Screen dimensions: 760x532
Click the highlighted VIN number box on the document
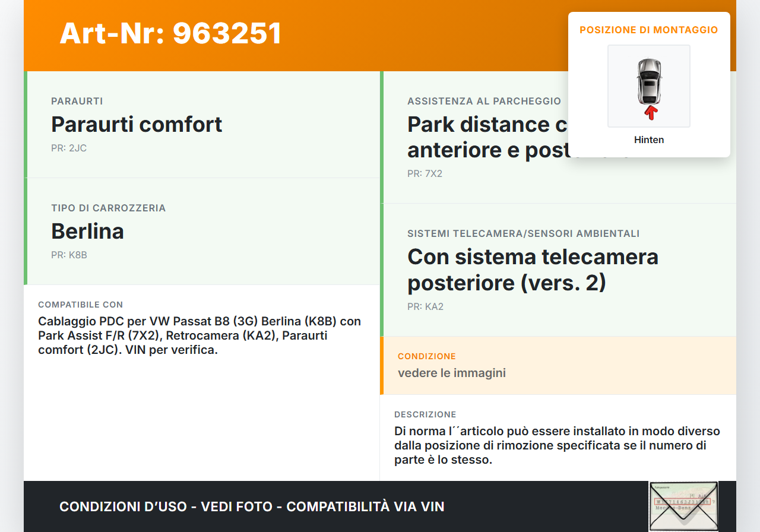[x=682, y=501]
